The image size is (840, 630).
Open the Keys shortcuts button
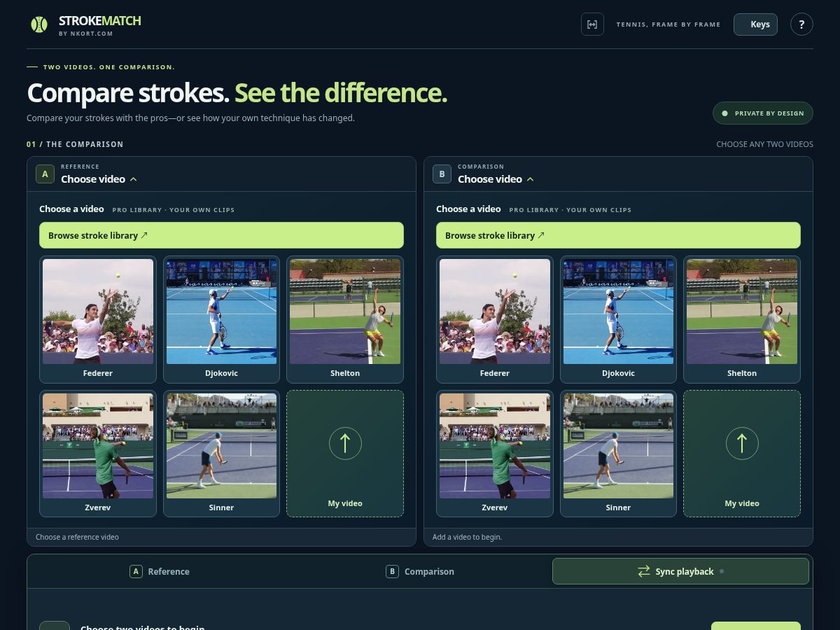tap(755, 24)
